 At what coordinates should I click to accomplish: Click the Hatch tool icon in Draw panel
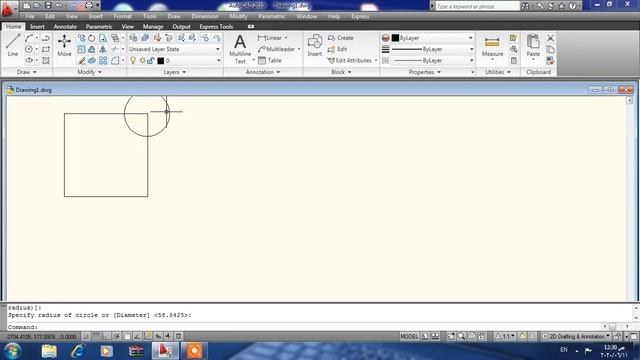46,61
